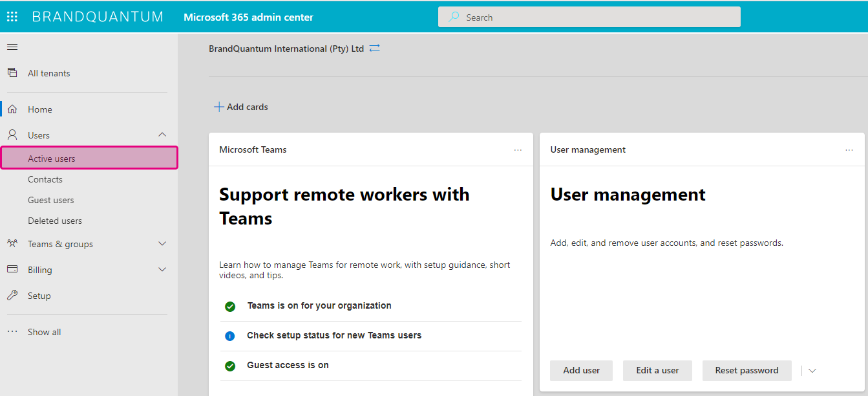Viewport: 868px width, 396px height.
Task: Click the switch tenant arrows icon
Action: click(x=374, y=48)
